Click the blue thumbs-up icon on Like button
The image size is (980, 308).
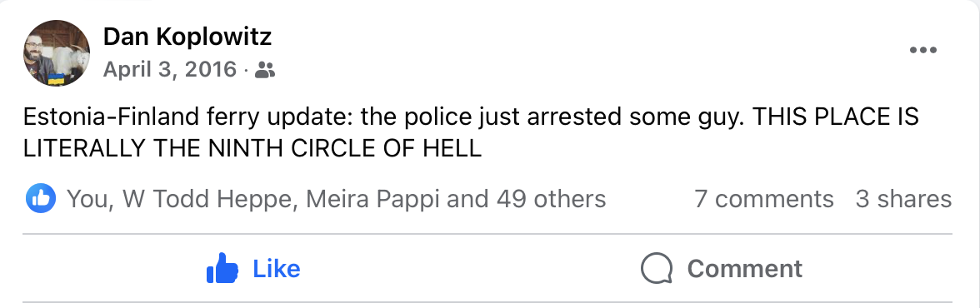tap(222, 269)
